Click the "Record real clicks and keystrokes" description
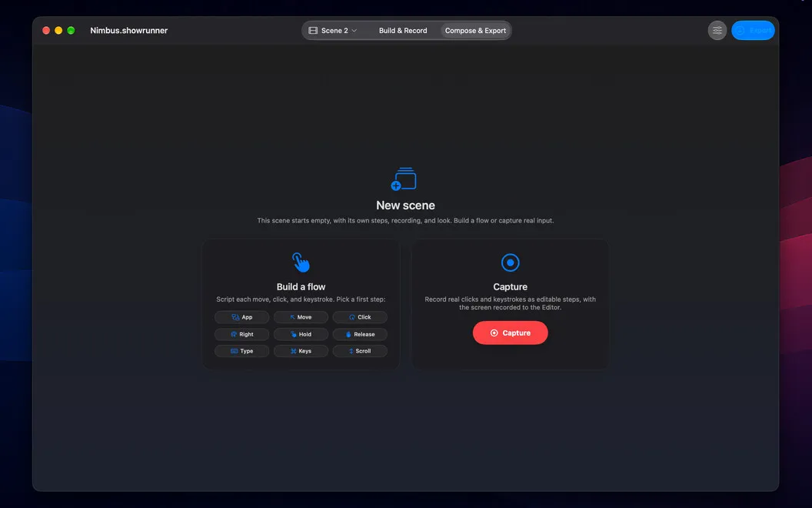812x508 pixels. (x=510, y=303)
